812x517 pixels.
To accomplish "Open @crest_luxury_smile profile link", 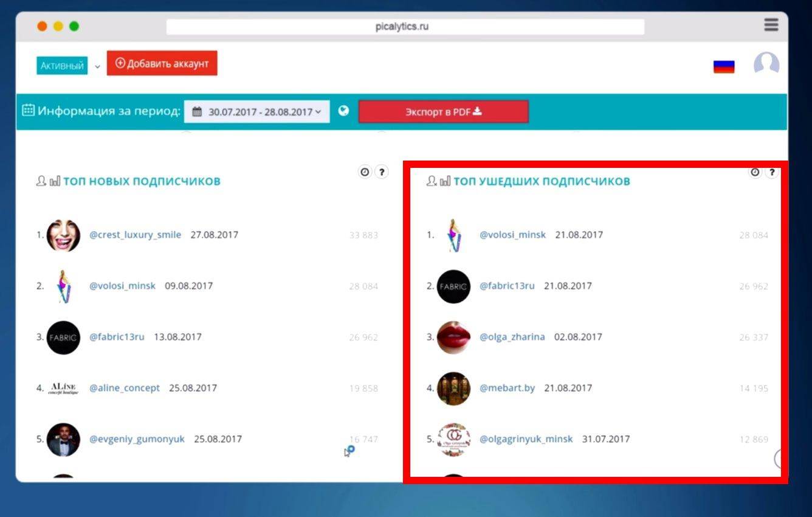I will (x=135, y=235).
